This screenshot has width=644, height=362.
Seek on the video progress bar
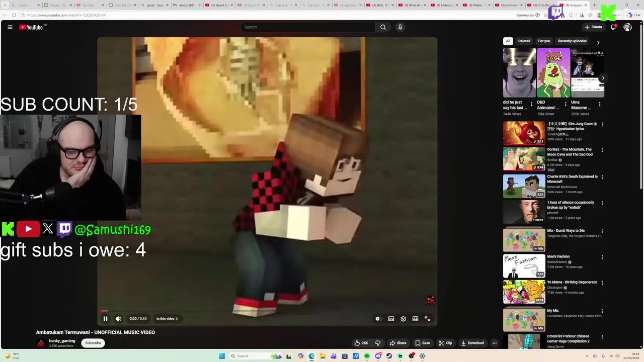click(267, 311)
